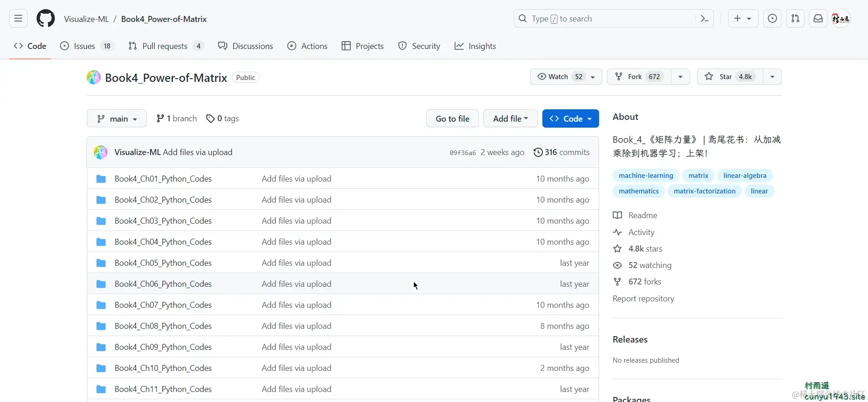Viewport: 868px width, 402px height.
Task: Open the Book4_Ch10_Python_Codes folder
Action: coord(163,368)
